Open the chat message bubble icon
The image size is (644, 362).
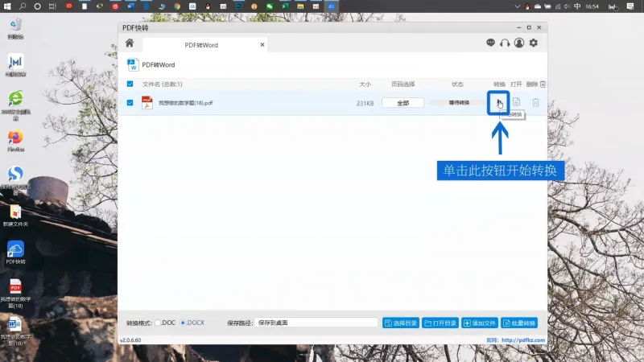click(490, 43)
